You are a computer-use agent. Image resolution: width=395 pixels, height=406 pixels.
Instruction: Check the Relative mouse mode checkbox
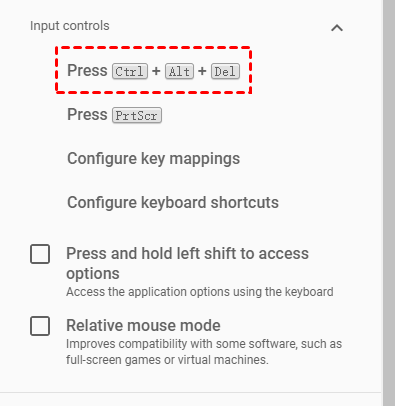pyautogui.click(x=40, y=326)
